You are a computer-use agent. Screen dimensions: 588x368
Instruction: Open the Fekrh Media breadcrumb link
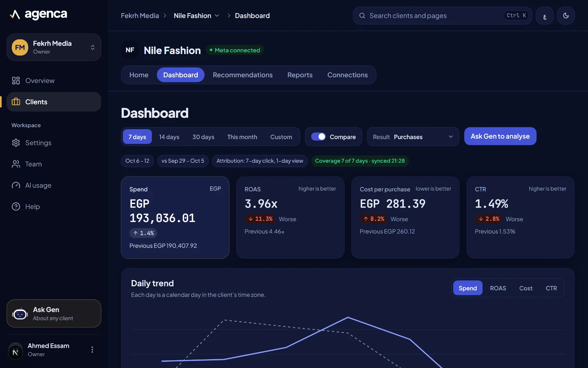pyautogui.click(x=140, y=16)
